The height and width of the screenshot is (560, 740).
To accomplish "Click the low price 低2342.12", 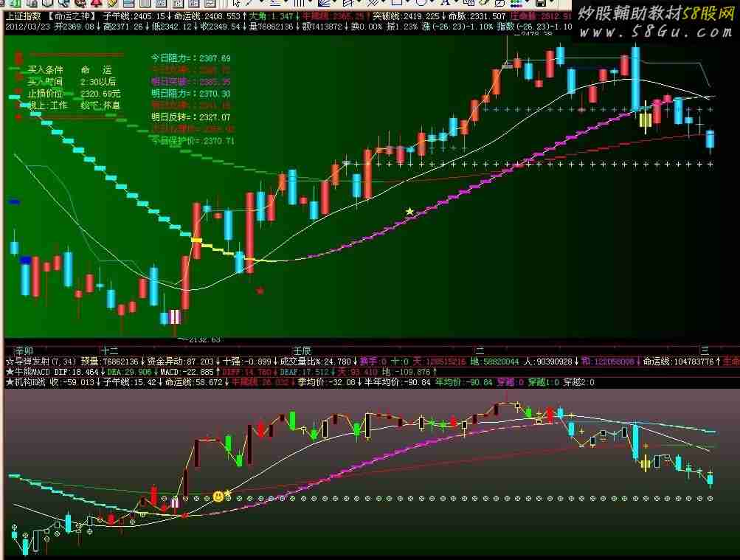I will click(172, 27).
